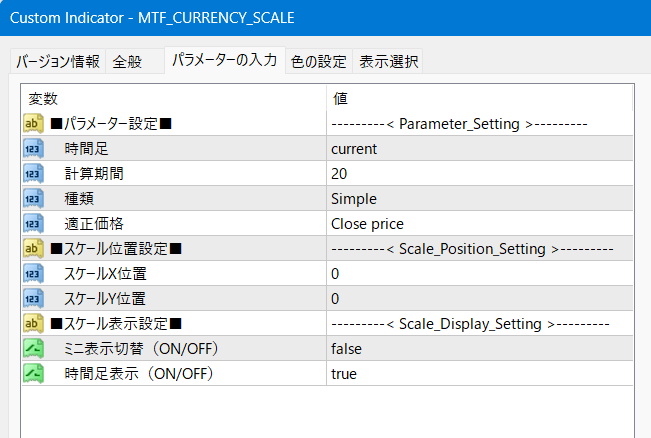Click the green icon beside ミニ表示切替
The width and height of the screenshot is (651, 438).
point(33,348)
